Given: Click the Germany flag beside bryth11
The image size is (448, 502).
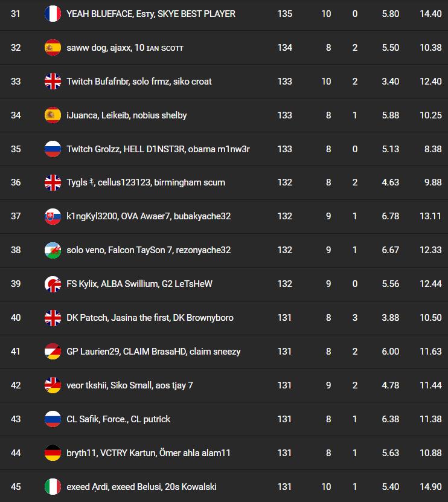Looking at the screenshot, I should pyautogui.click(x=53, y=453).
